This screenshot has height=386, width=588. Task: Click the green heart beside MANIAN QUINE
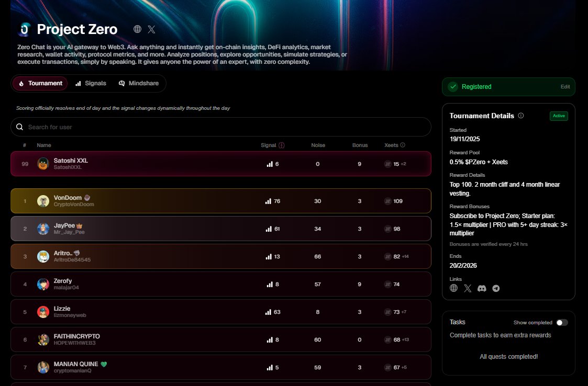(104, 364)
